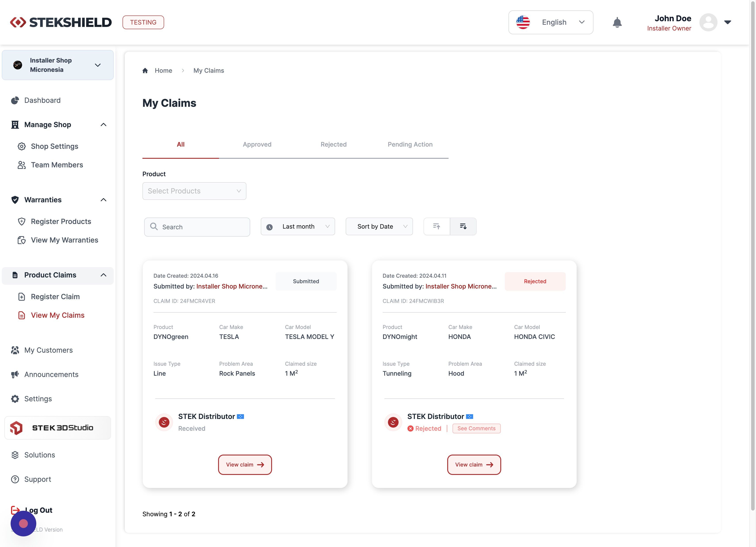756x547 pixels.
Task: Click the Support question mark icon
Action: [15, 479]
